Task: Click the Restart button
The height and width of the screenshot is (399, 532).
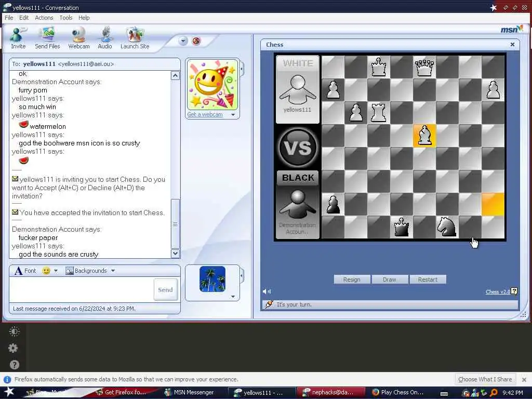Action: (x=428, y=280)
